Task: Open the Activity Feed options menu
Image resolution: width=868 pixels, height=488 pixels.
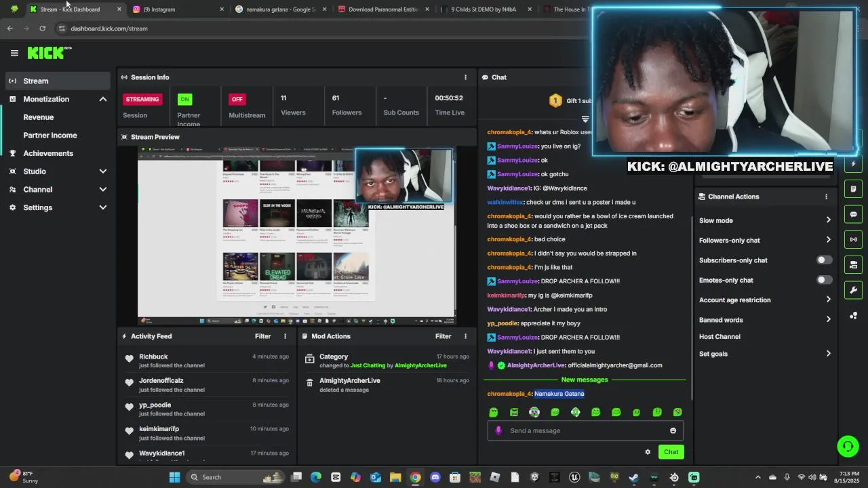Action: point(285,336)
